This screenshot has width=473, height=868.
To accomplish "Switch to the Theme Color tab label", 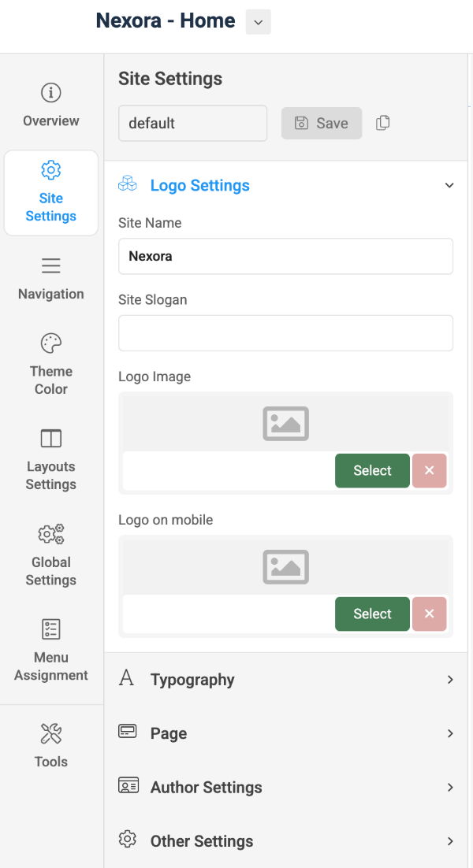I will click(x=51, y=380).
